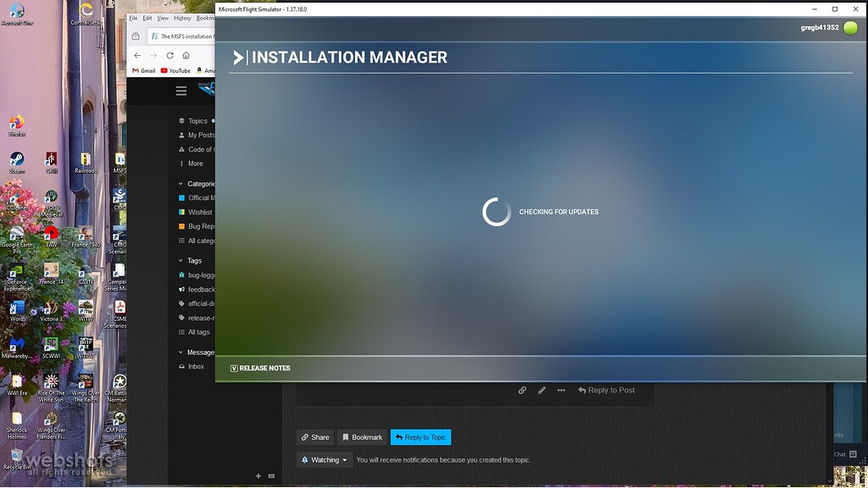Click the pencil edit icon on the post
The image size is (868, 488).
coord(542,391)
